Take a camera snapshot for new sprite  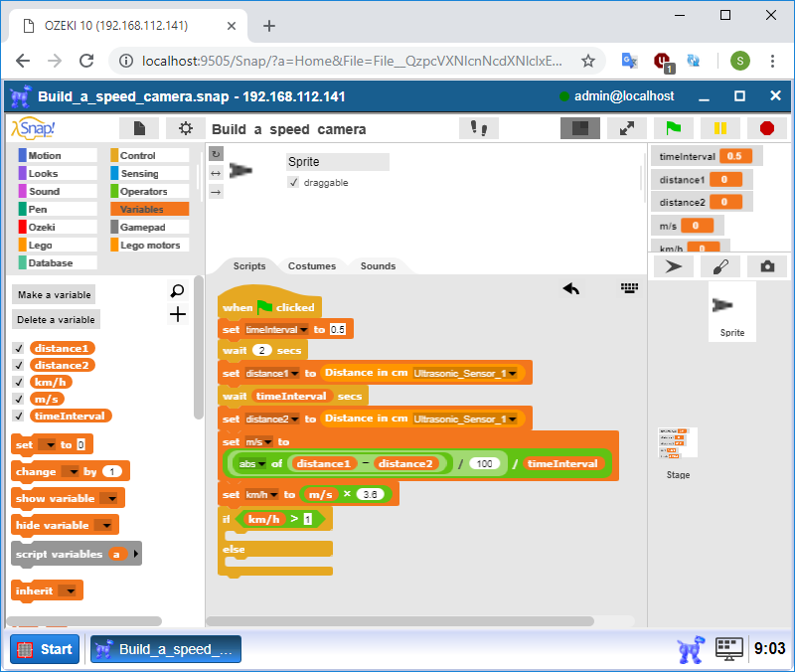[767, 266]
